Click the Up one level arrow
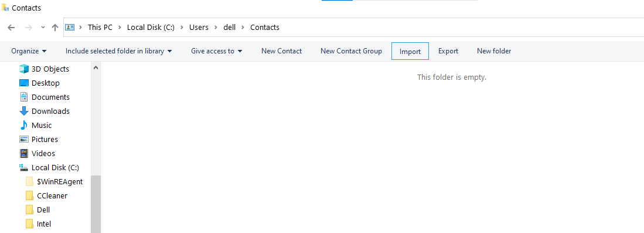 click(55, 28)
